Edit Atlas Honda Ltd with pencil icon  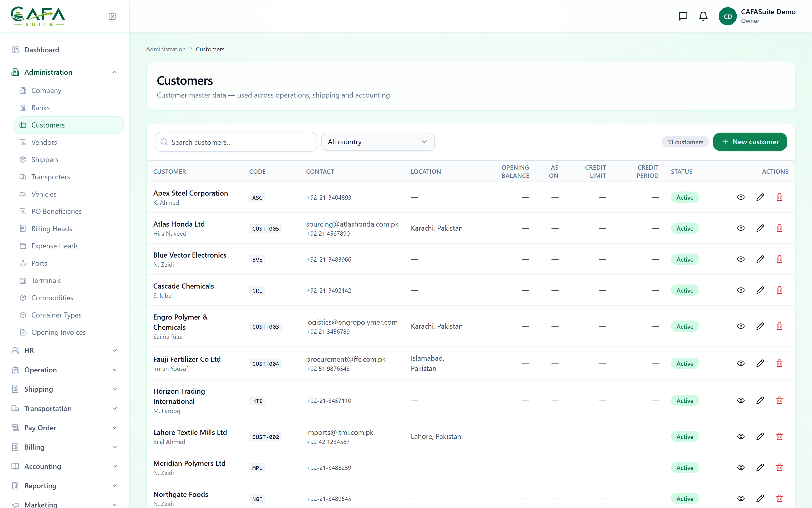click(x=760, y=228)
